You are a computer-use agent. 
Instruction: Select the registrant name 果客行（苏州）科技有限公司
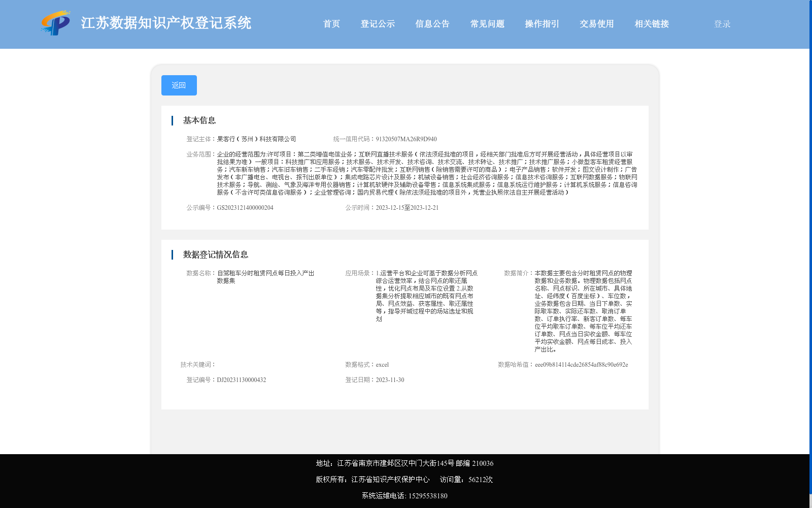point(256,139)
